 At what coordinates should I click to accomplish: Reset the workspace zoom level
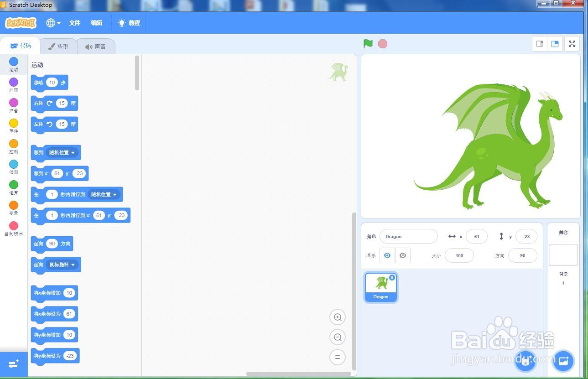pos(338,357)
